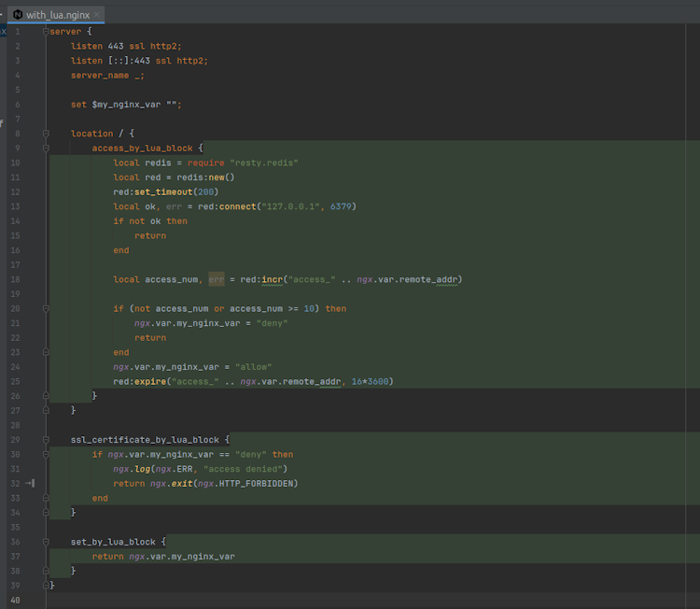This screenshot has width=700, height=609.
Task: Fold the access_by_lua_block on line 9
Action: 45,149
